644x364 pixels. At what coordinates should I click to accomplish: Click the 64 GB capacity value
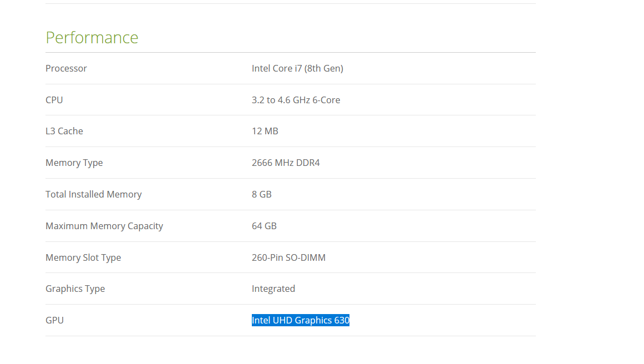tap(264, 226)
